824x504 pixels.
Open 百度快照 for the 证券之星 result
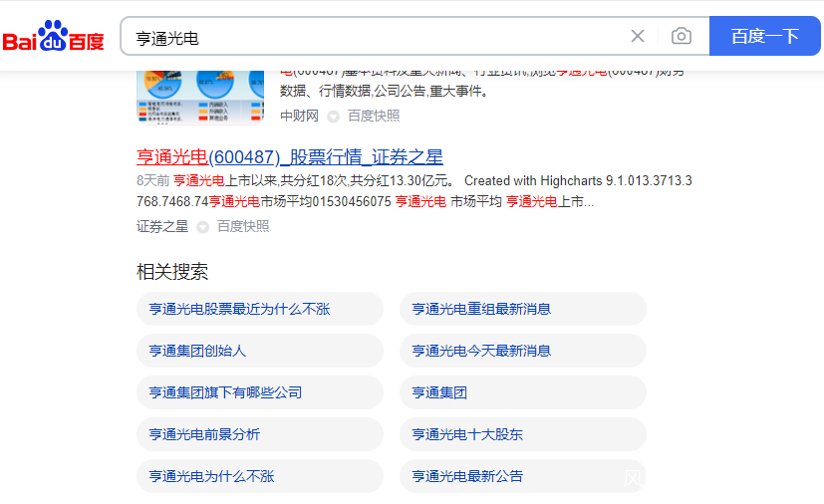[243, 226]
